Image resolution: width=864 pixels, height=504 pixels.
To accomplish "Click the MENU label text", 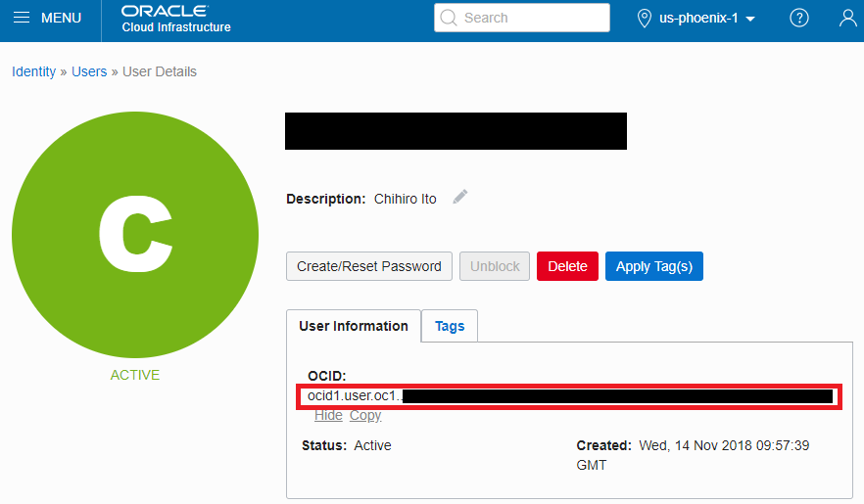I will pos(61,19).
